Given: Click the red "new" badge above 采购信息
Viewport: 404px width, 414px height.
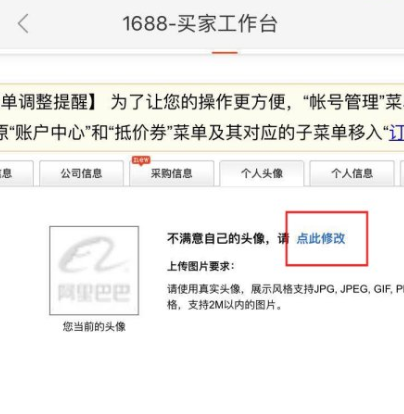Looking at the screenshot, I should tap(141, 160).
